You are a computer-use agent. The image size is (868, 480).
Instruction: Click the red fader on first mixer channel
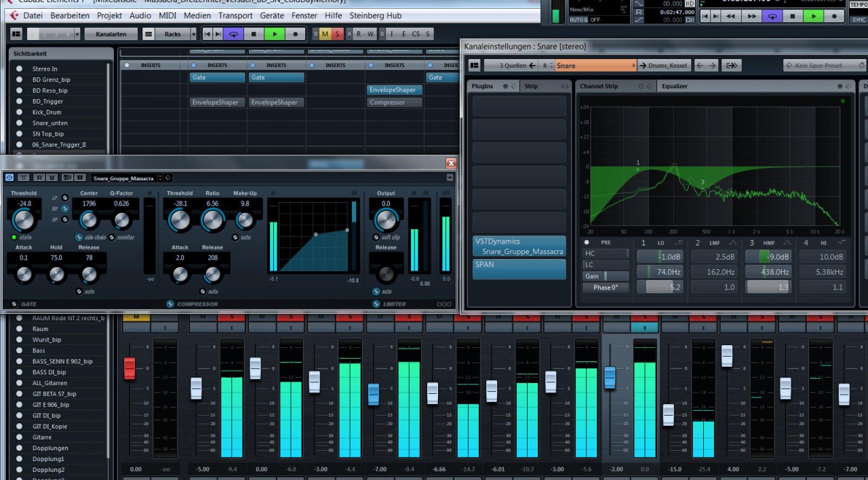coord(130,368)
